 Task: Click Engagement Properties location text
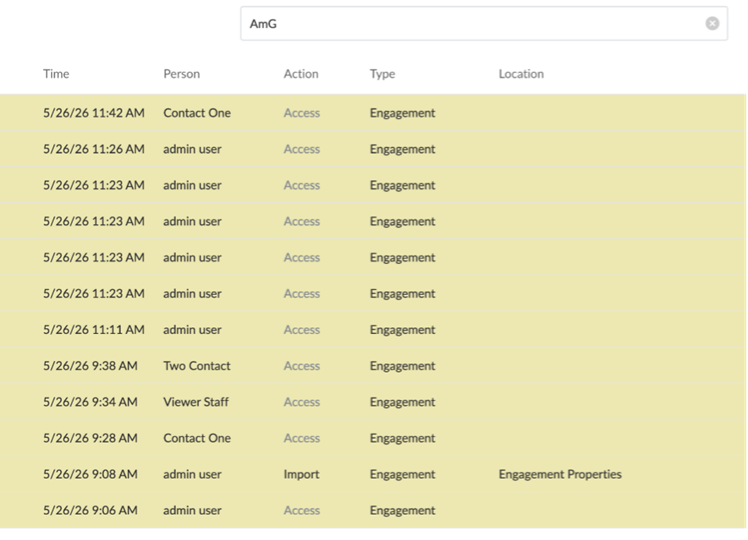(560, 474)
